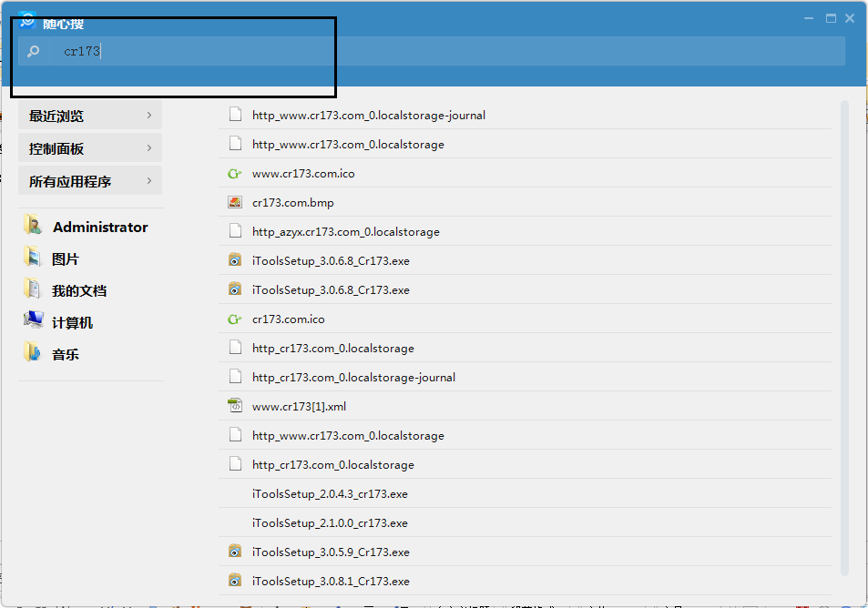Click the Administrator user folder icon

pyautogui.click(x=33, y=224)
